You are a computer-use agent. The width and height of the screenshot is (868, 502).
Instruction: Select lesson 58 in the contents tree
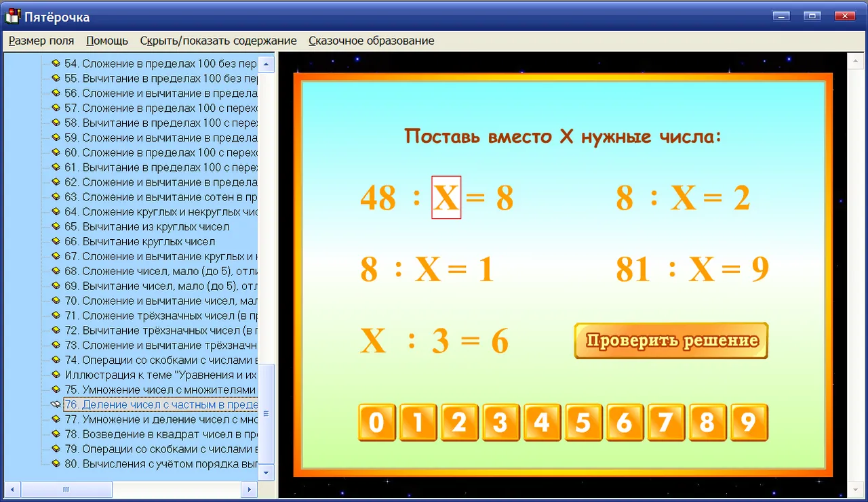pos(161,123)
